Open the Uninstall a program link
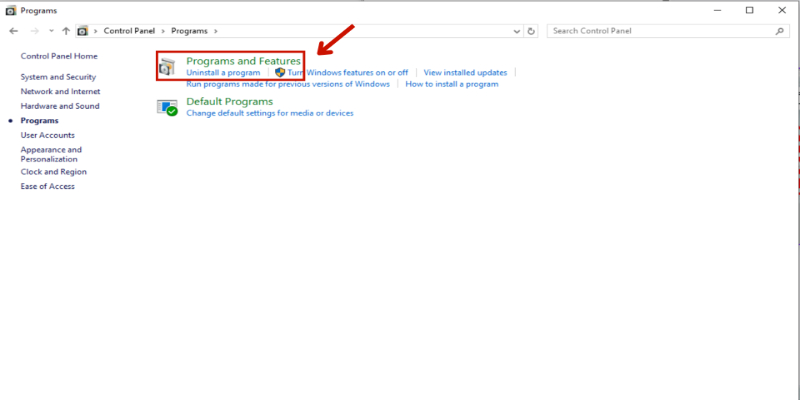 [x=223, y=73]
